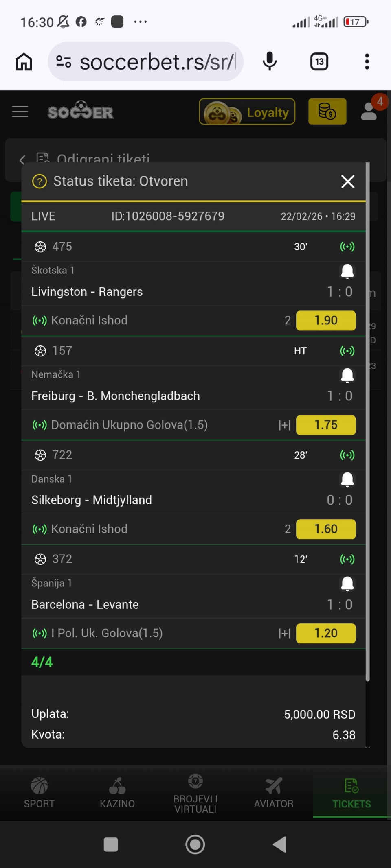The height and width of the screenshot is (868, 391).
Task: Open the hamburger side menu
Action: pyautogui.click(x=20, y=112)
